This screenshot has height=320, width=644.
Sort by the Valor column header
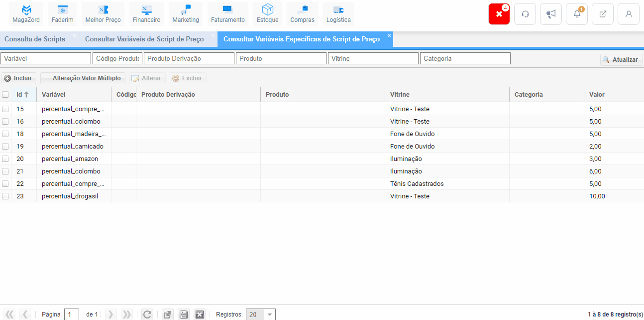tap(614, 94)
